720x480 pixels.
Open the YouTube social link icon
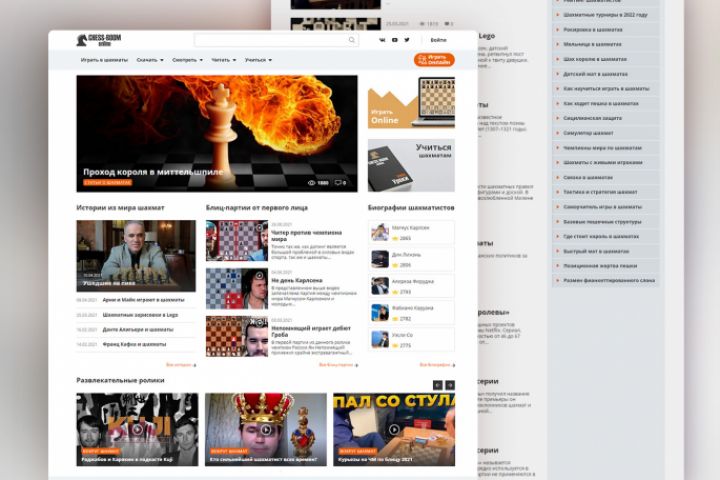[x=394, y=40]
